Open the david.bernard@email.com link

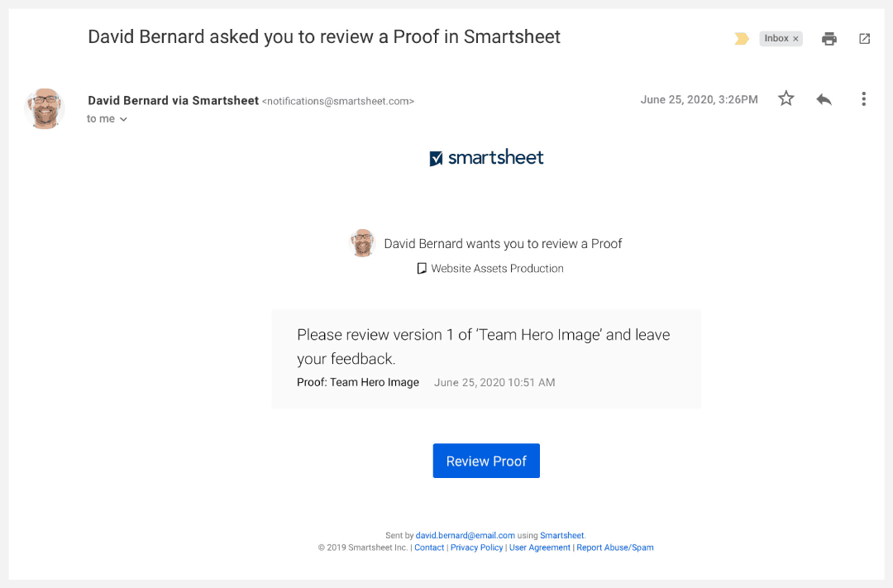pos(465,536)
